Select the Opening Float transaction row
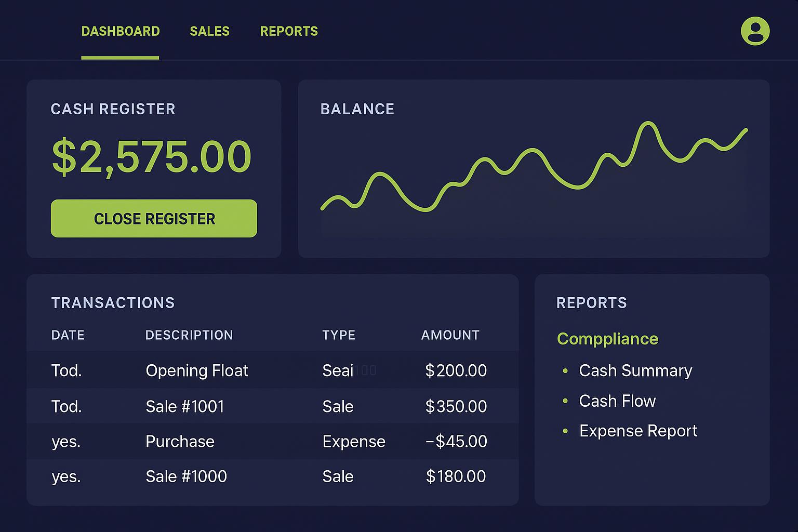Image resolution: width=798 pixels, height=532 pixels. [x=196, y=370]
